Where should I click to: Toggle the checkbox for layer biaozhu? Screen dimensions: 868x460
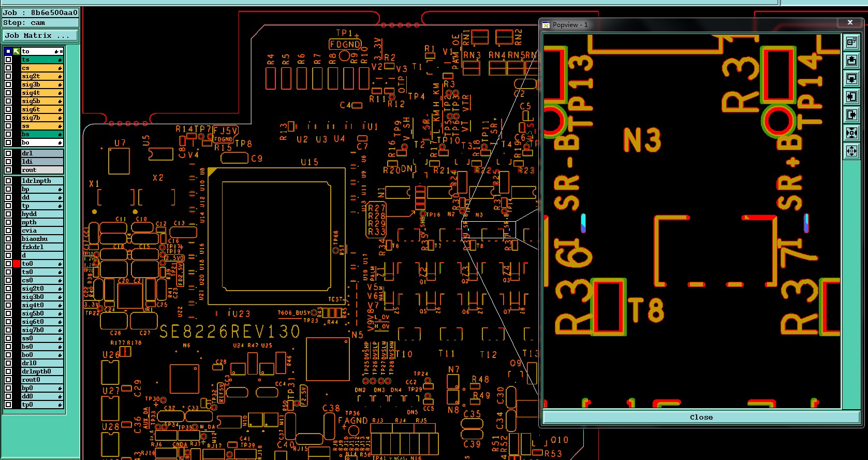tap(8, 239)
